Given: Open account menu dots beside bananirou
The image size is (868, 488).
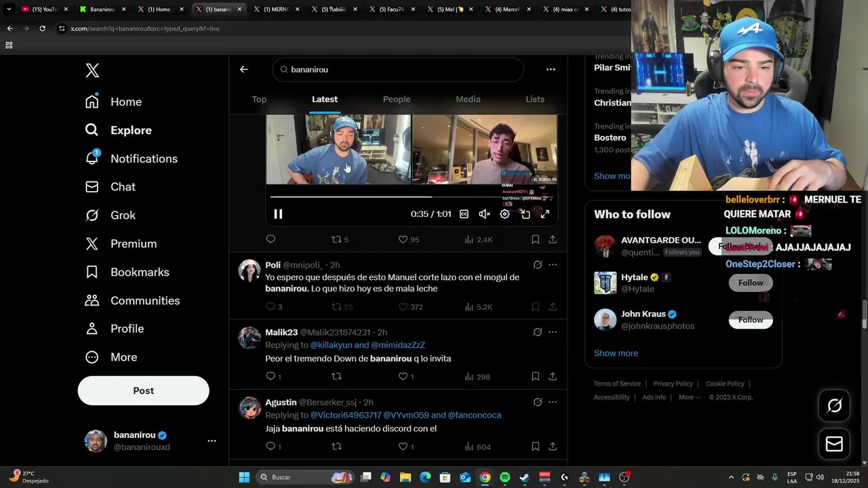Looking at the screenshot, I should click(x=212, y=441).
